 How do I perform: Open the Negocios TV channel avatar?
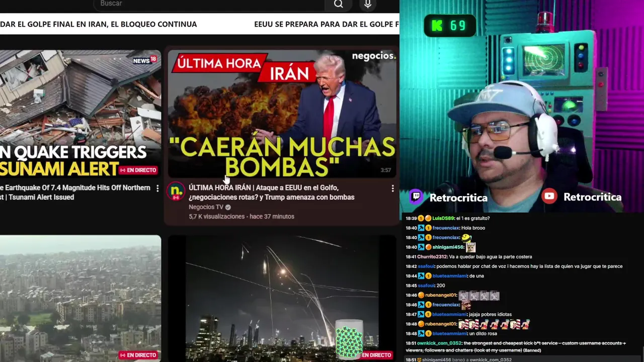[x=176, y=192]
